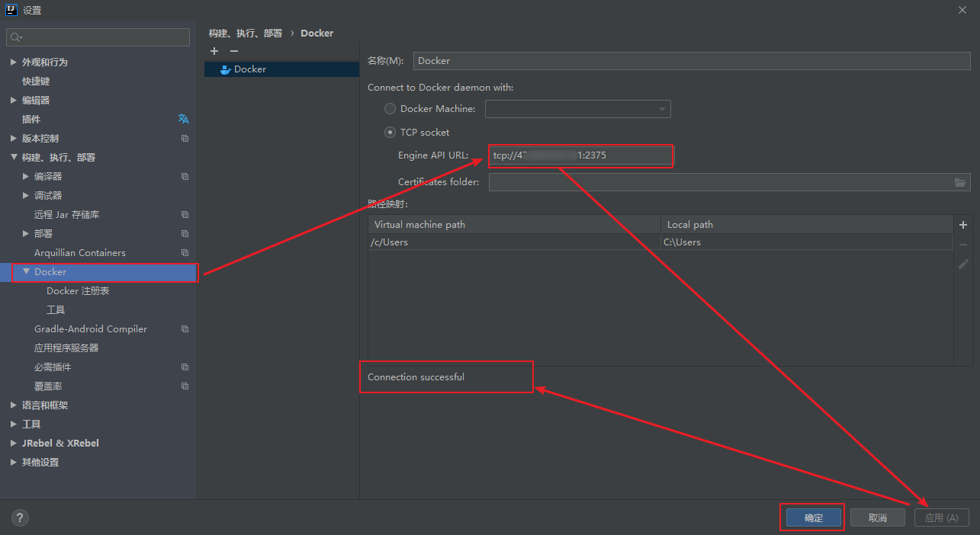Collapse the 构建、执行、部署 tree node
This screenshot has height=535, width=980.
[x=14, y=158]
